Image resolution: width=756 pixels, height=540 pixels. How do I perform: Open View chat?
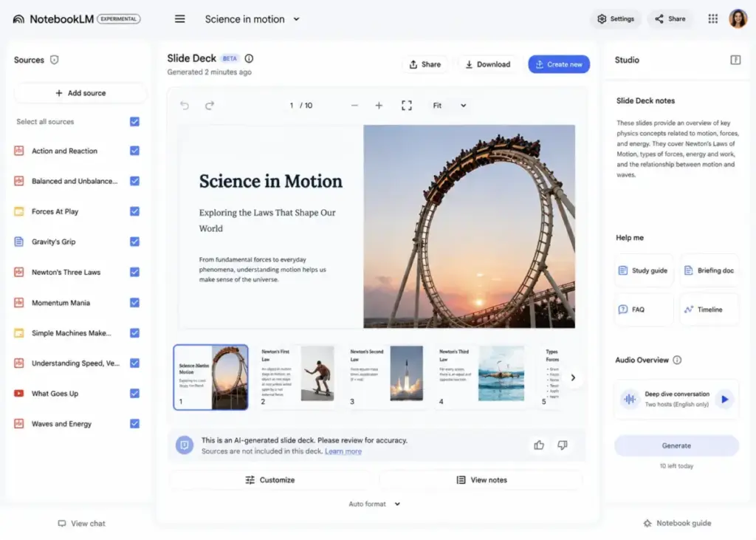coord(81,523)
